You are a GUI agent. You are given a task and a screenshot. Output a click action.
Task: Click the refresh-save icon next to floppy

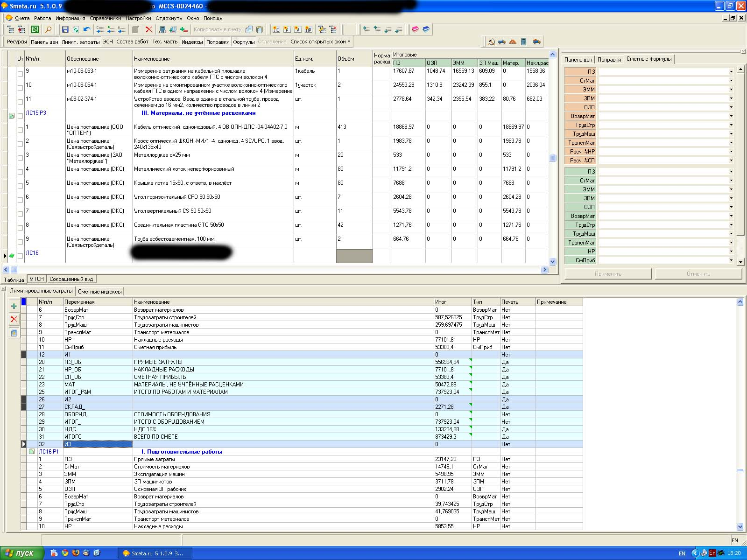[76, 29]
